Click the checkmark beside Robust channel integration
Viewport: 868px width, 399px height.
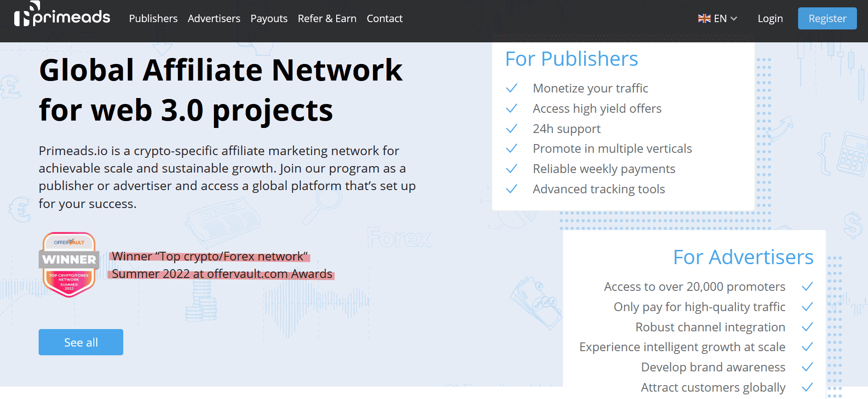pyautogui.click(x=807, y=327)
